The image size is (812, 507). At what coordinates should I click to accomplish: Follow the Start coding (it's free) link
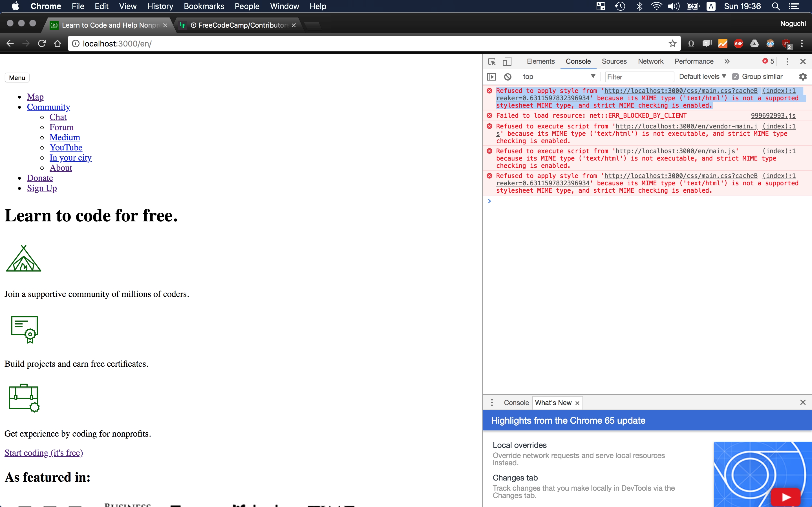point(44,453)
